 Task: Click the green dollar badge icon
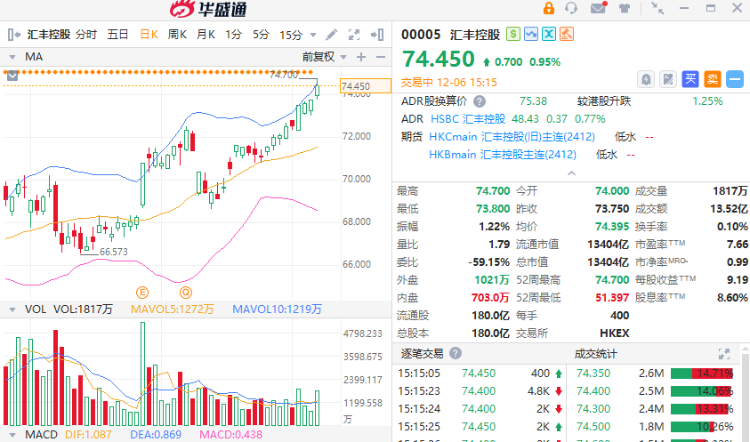(513, 34)
